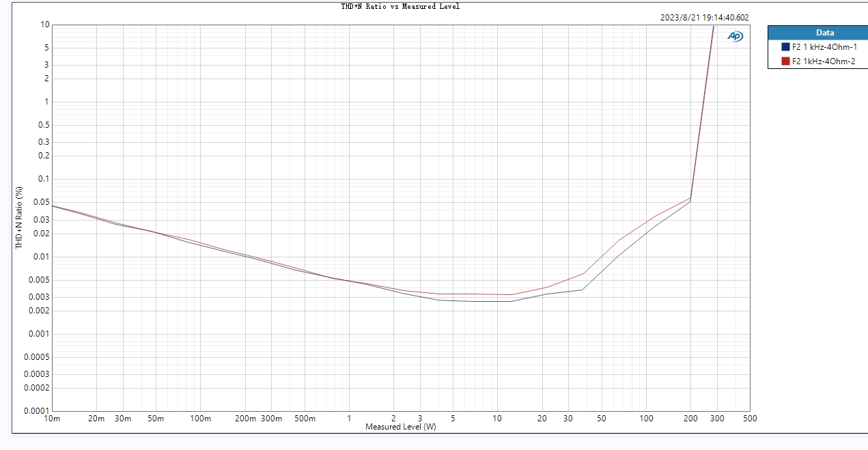Image resolution: width=868 pixels, height=450 pixels.
Task: Click the 500m tick label on x-axis
Action: click(305, 418)
